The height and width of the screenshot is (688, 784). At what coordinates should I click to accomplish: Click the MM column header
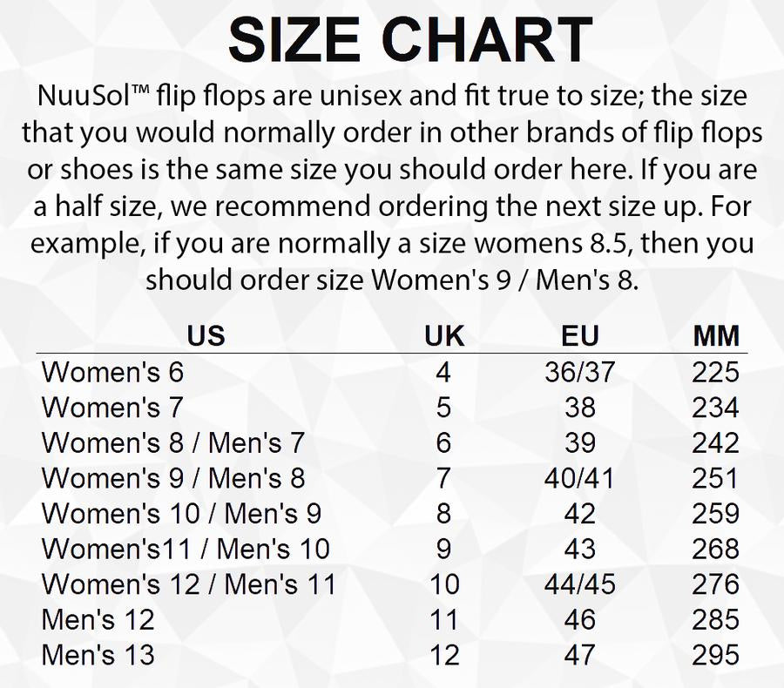pos(715,336)
